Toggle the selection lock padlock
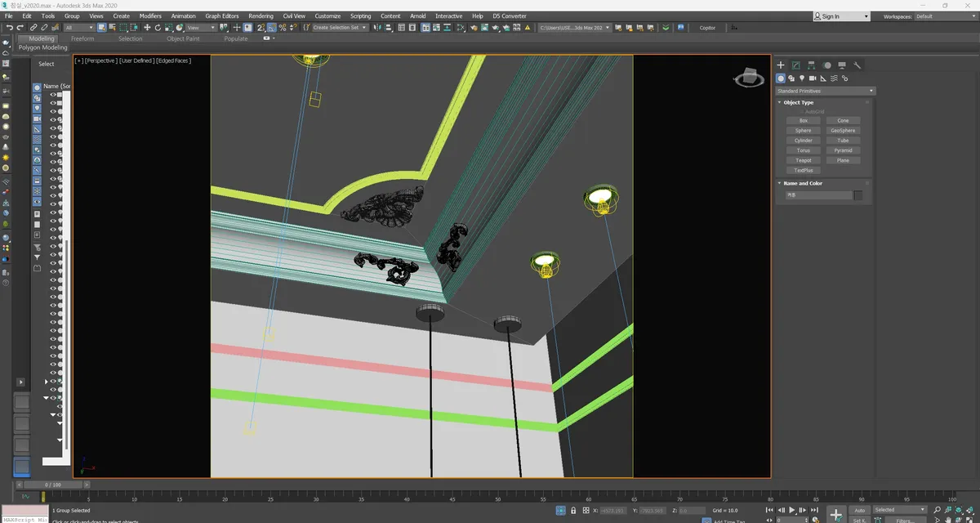This screenshot has height=523, width=980. click(x=573, y=511)
